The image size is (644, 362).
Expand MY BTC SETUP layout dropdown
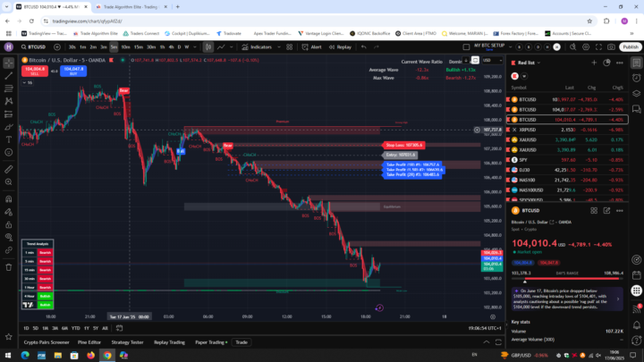510,47
